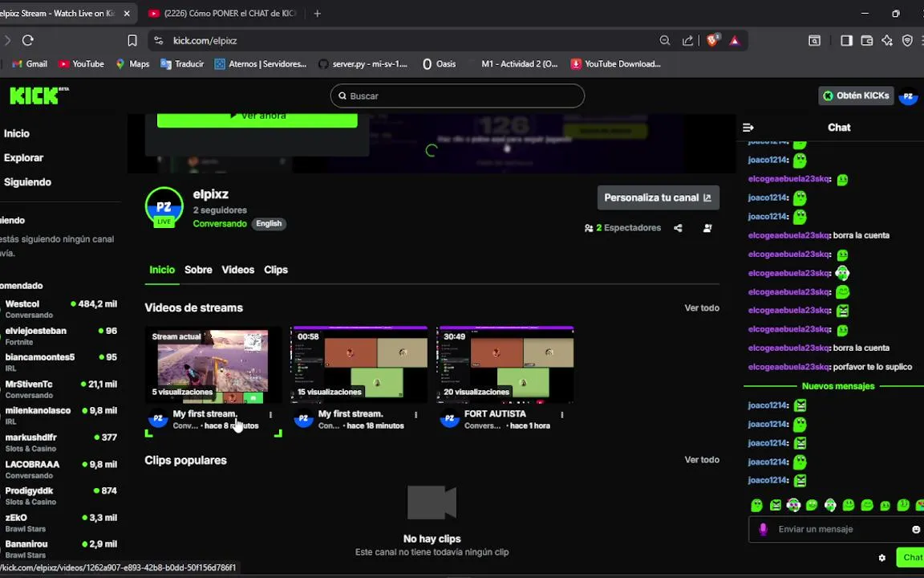Click the purple microphone icon in the chat box
The height and width of the screenshot is (578, 924).
(x=763, y=529)
